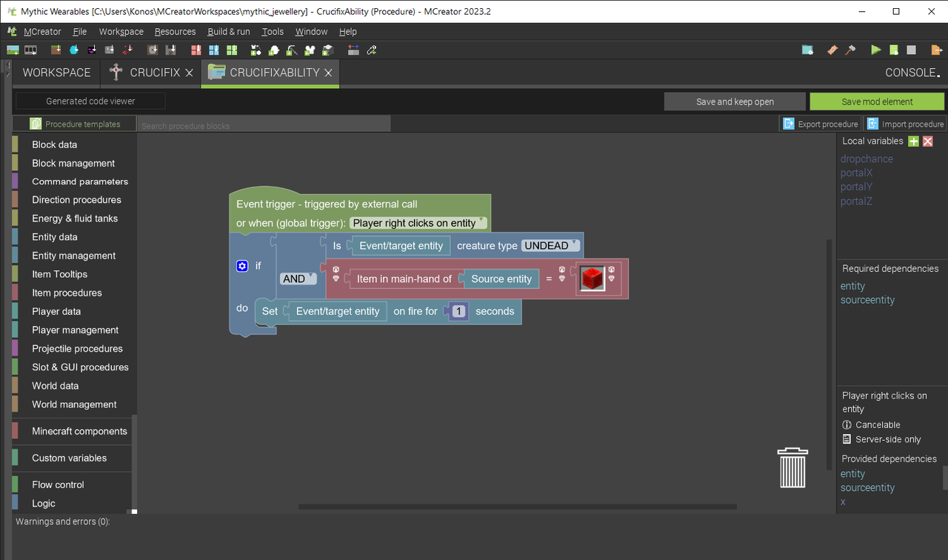Open the Generated code viewer

90,101
